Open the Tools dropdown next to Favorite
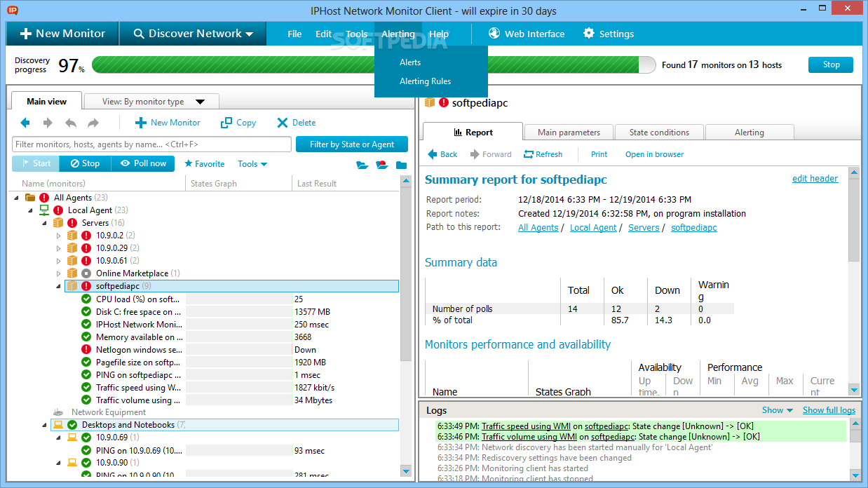This screenshot has width=868, height=488. [x=252, y=164]
